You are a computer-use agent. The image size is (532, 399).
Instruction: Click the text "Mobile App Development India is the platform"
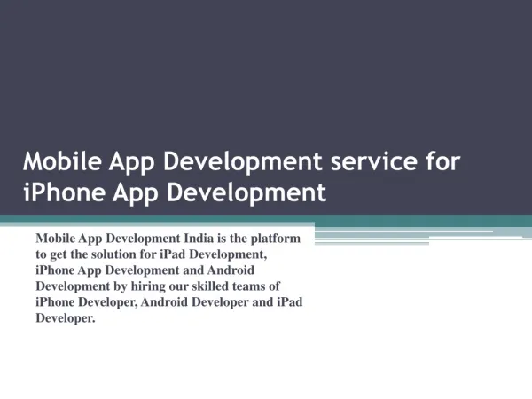[168, 239]
